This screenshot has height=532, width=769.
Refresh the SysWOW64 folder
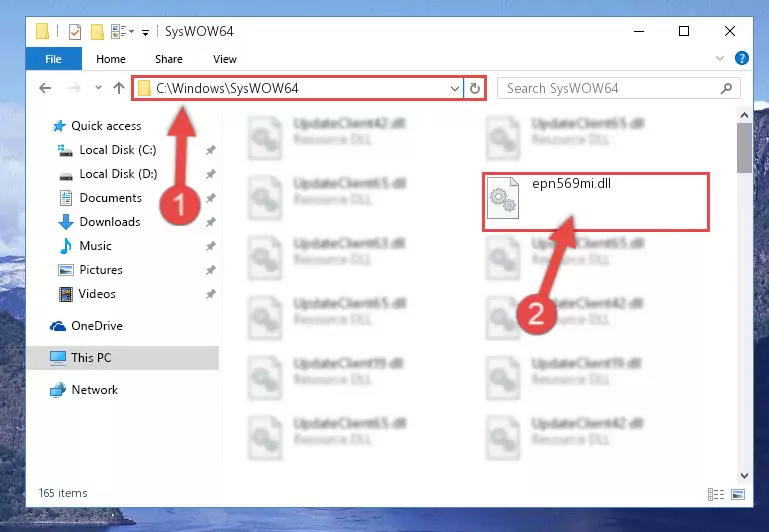(474, 89)
